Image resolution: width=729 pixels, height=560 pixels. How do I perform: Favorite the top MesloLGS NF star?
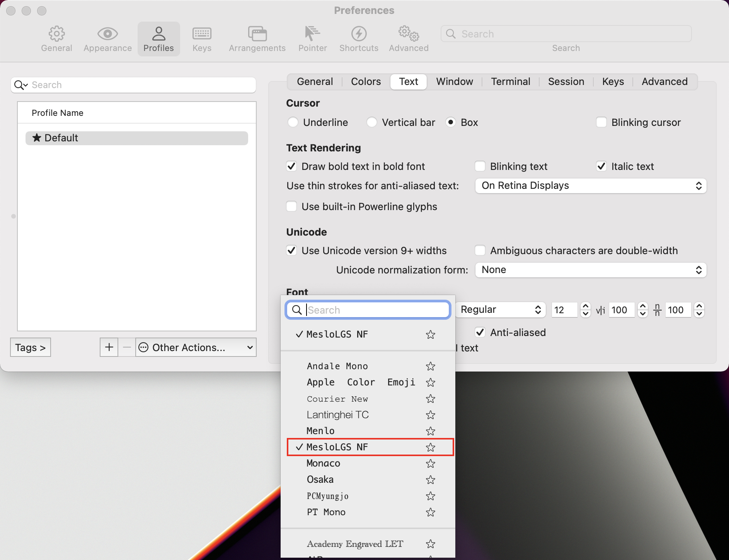(431, 334)
